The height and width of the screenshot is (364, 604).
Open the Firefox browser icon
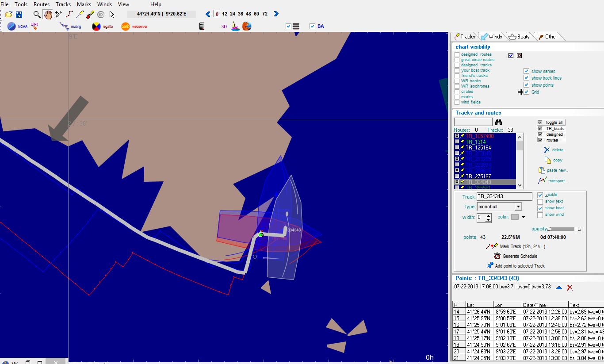(247, 27)
